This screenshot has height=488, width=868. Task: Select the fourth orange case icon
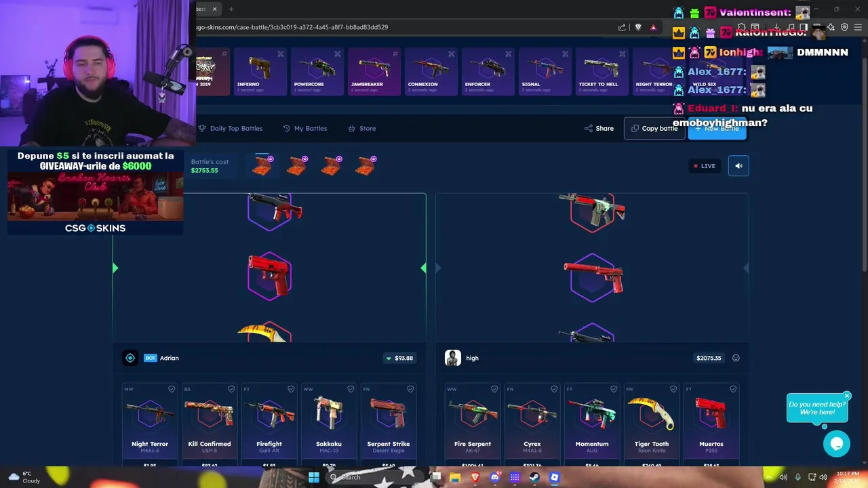point(366,165)
